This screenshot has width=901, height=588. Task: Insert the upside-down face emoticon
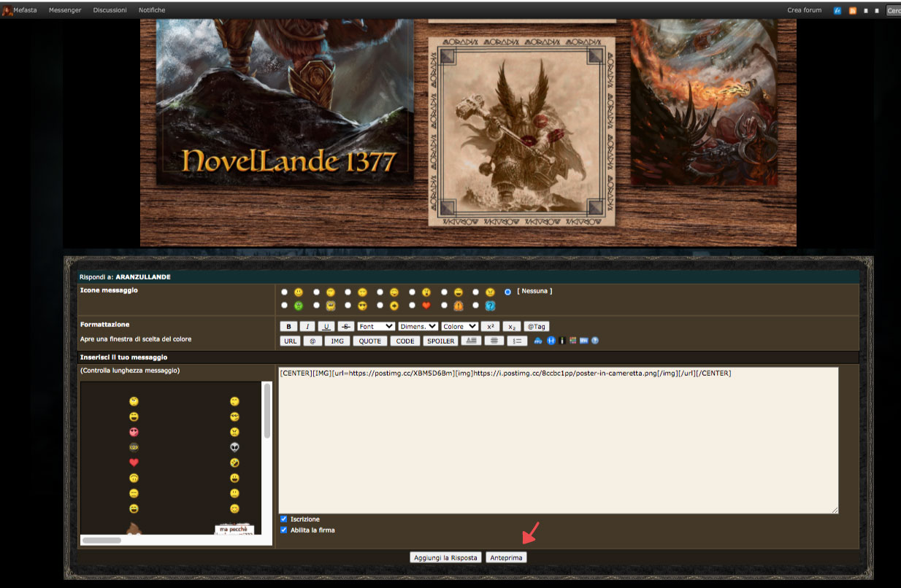coord(134,478)
